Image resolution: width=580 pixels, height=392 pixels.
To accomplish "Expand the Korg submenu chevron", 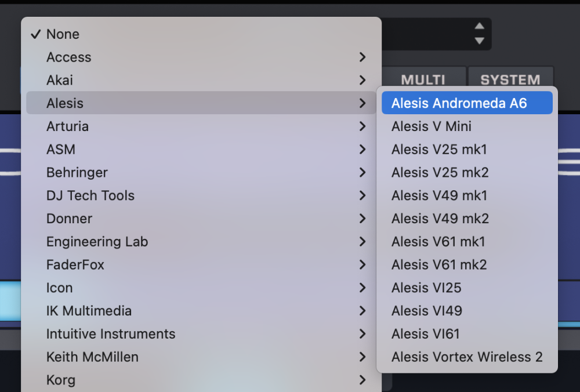I will (x=362, y=380).
